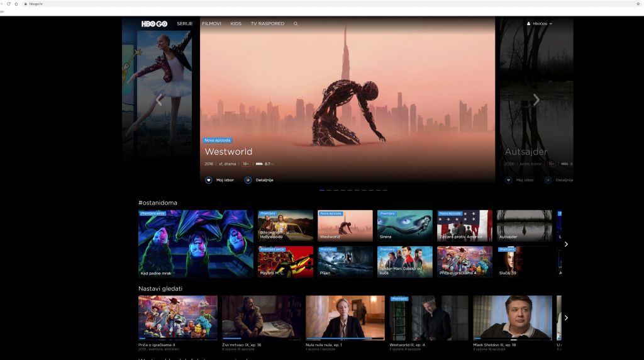644x360 pixels.
Task: Open the SERIJE menu
Action: [x=184, y=24]
